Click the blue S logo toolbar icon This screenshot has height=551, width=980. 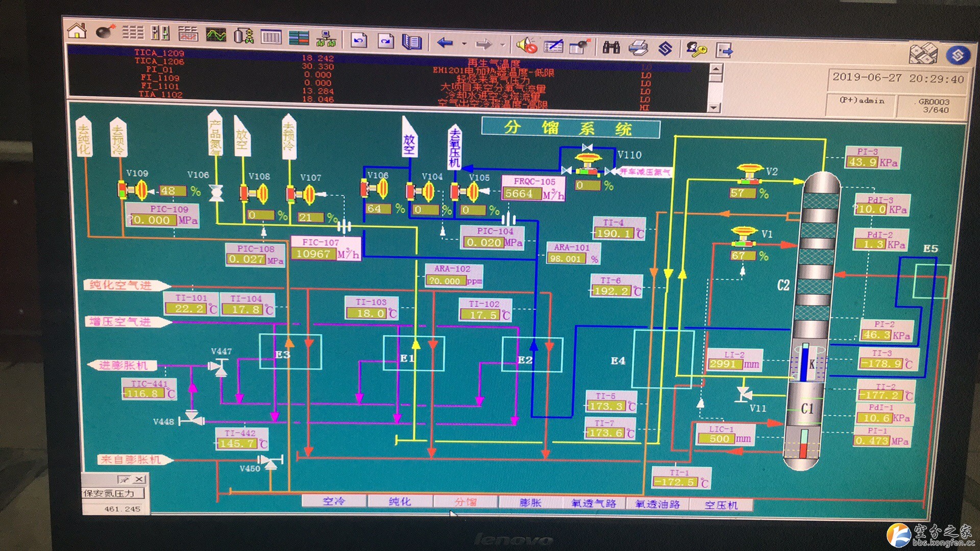pyautogui.click(x=665, y=49)
